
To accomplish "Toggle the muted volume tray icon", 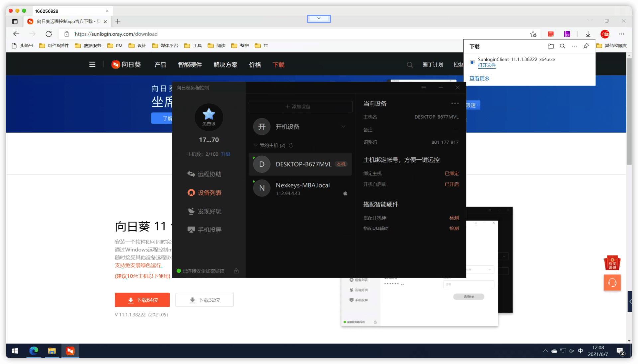I will coord(572,351).
